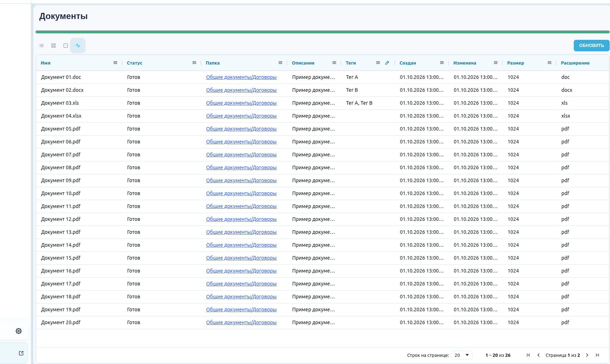This screenshot has height=364, width=610.
Task: Click modified date of Документ 16.pdf
Action: click(475, 271)
